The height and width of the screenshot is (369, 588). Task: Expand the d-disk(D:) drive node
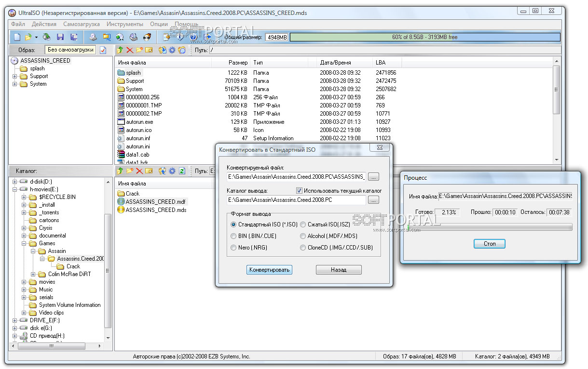[x=15, y=182]
